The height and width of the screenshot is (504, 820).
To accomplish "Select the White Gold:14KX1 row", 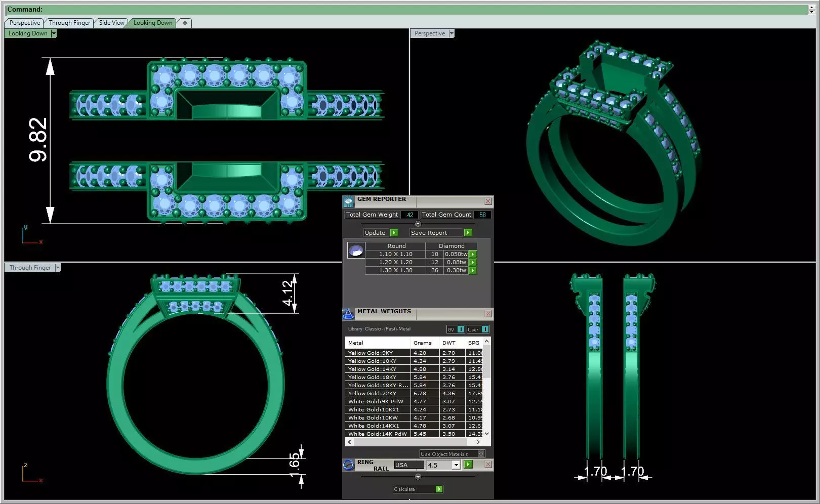I will coord(414,426).
